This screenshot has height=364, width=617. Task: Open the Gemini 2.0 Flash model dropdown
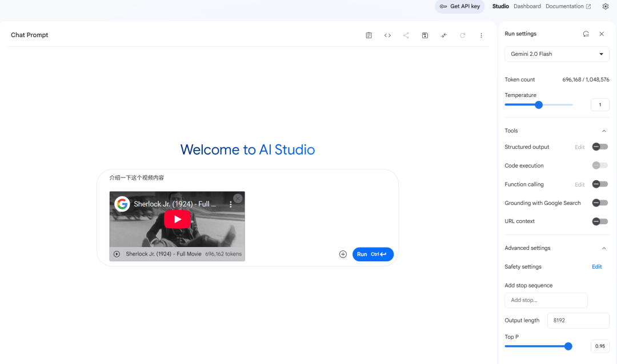click(556, 54)
